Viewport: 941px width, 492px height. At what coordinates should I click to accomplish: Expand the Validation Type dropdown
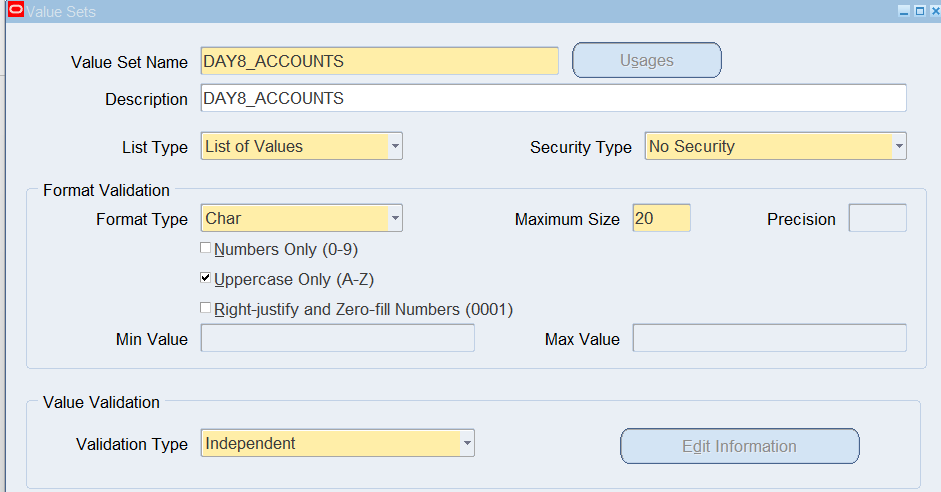click(x=467, y=443)
